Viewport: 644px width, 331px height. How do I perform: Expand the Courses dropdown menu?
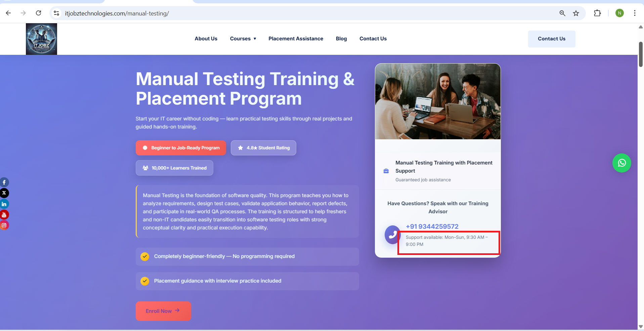pos(243,39)
